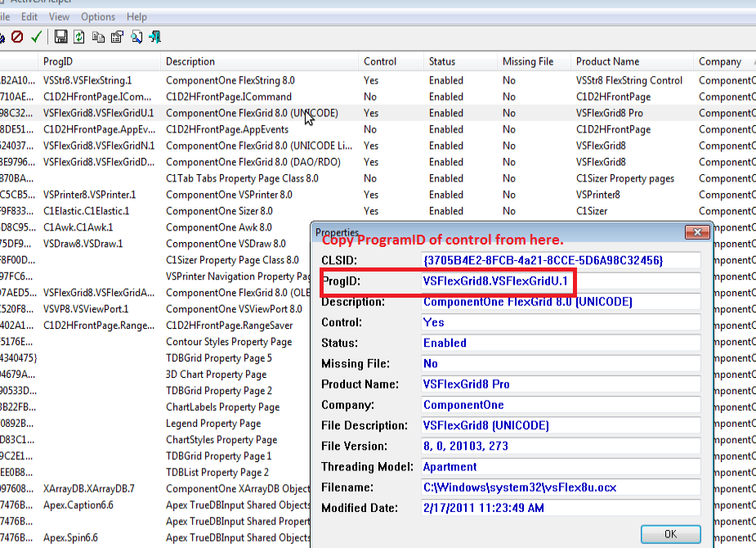Click Product Name cell C1Sizer Property pages

tap(625, 178)
